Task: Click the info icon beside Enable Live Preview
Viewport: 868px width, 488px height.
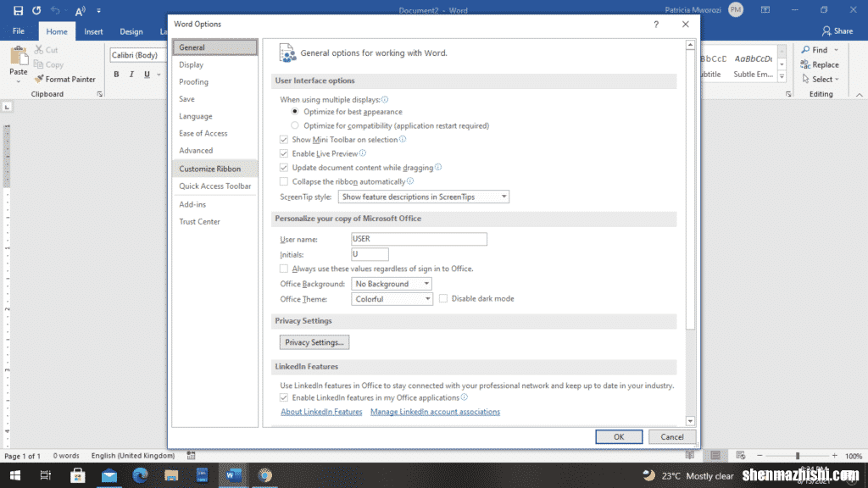Action: [x=362, y=152]
